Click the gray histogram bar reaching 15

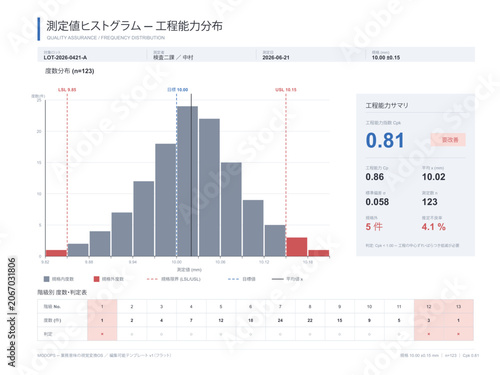click(231, 209)
